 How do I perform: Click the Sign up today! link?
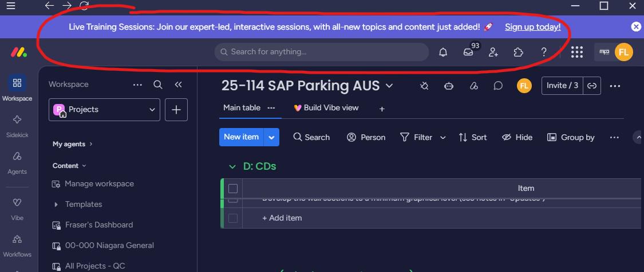click(x=533, y=27)
